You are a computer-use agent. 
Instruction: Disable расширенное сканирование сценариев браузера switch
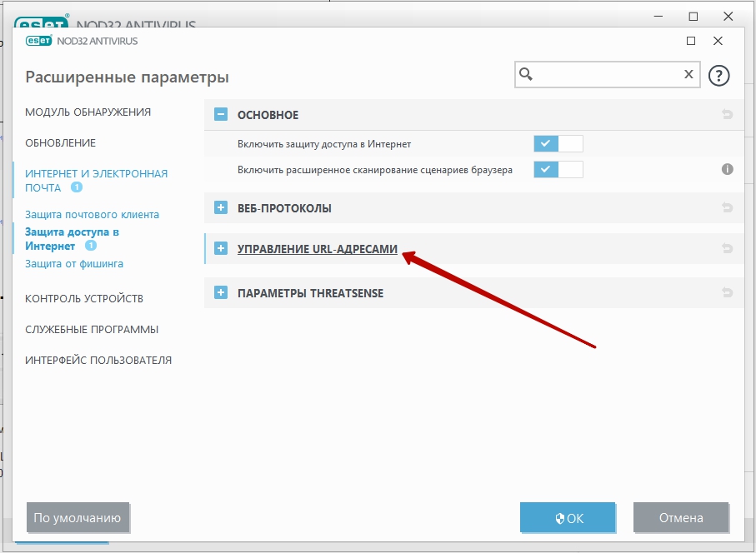point(558,169)
